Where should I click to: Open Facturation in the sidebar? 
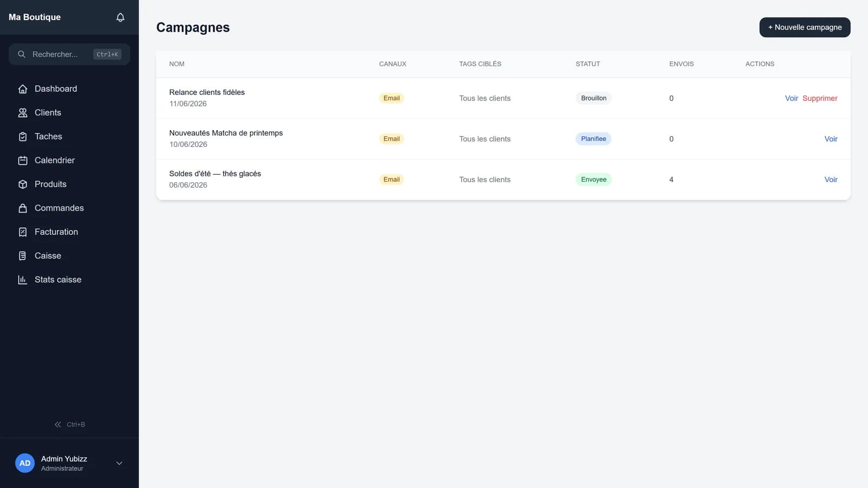pyautogui.click(x=69, y=232)
